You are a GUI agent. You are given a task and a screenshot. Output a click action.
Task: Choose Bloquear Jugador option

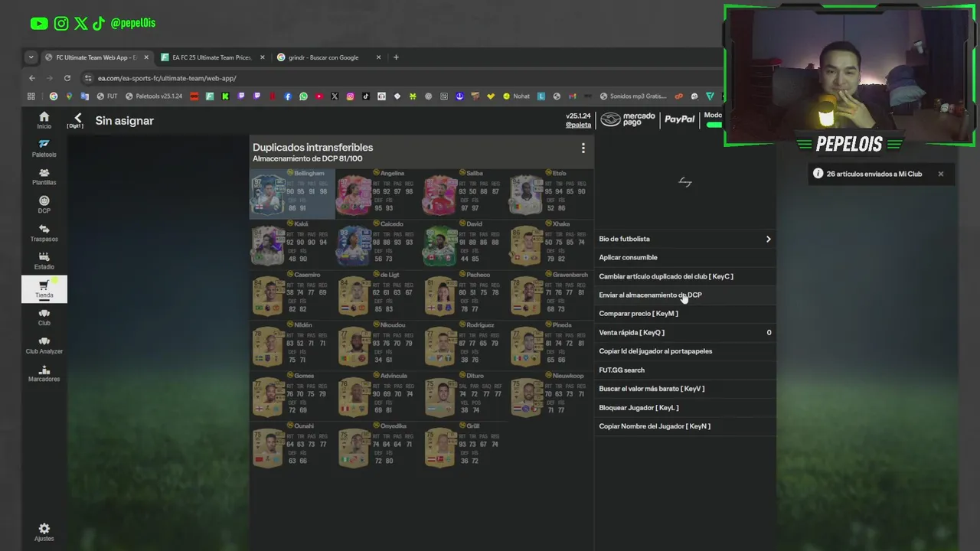click(x=685, y=408)
